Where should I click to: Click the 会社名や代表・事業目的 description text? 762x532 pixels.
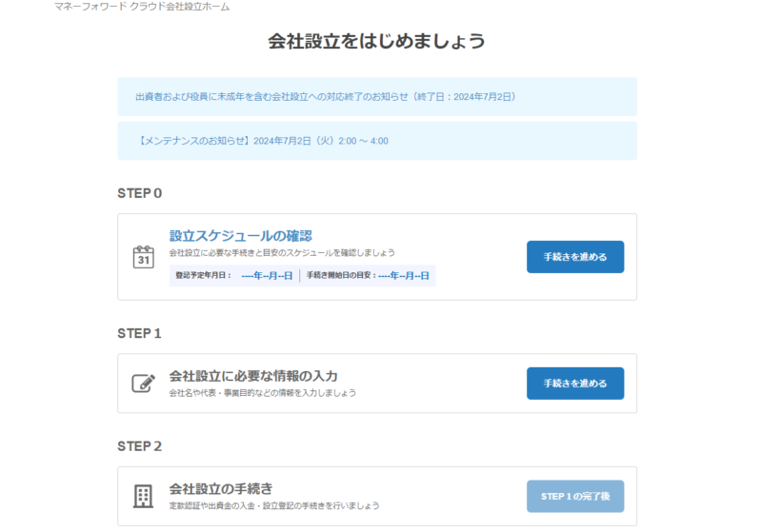click(262, 393)
